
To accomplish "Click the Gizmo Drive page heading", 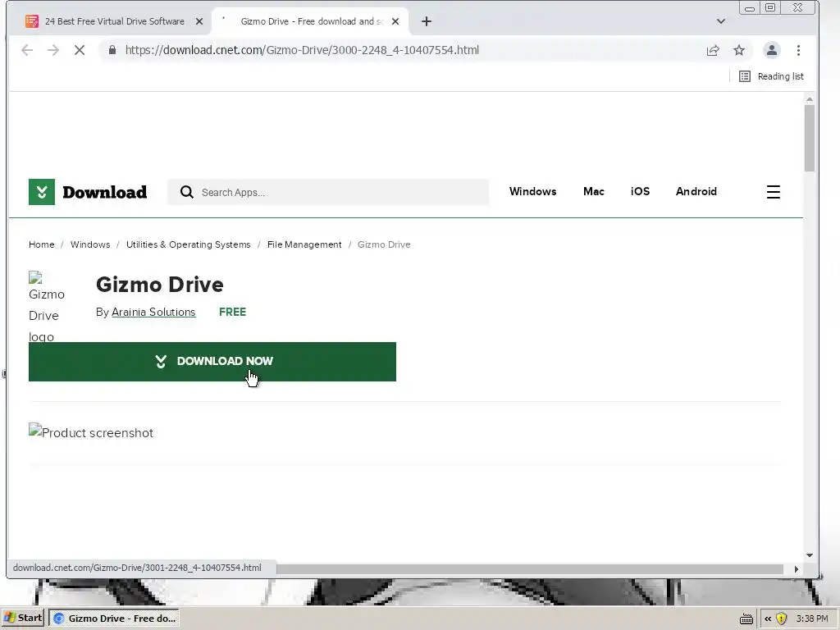I will tap(160, 285).
